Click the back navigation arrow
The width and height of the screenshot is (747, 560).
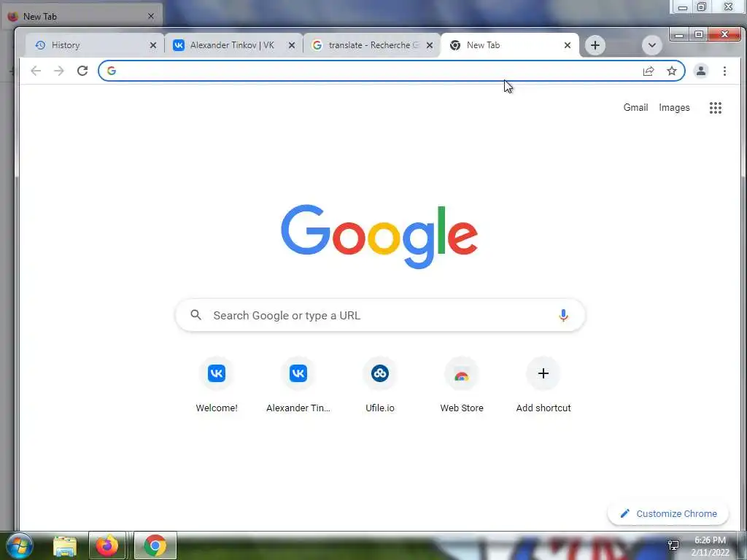coord(36,71)
